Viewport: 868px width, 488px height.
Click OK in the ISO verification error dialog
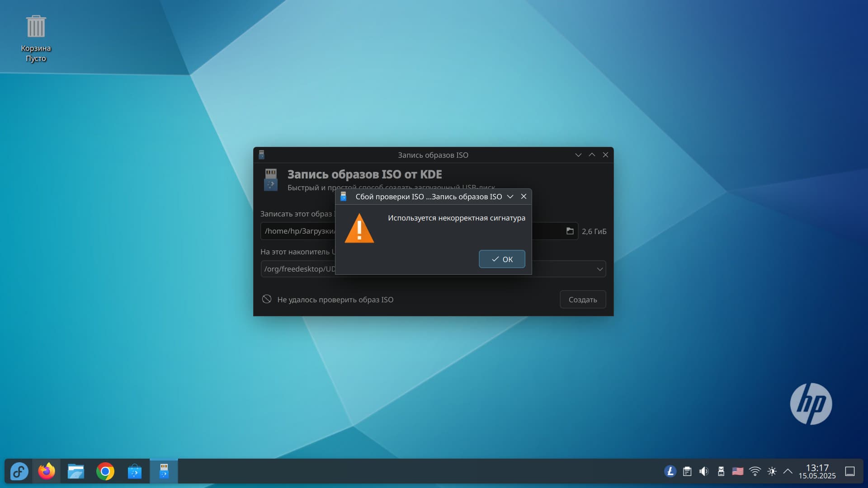(x=502, y=259)
